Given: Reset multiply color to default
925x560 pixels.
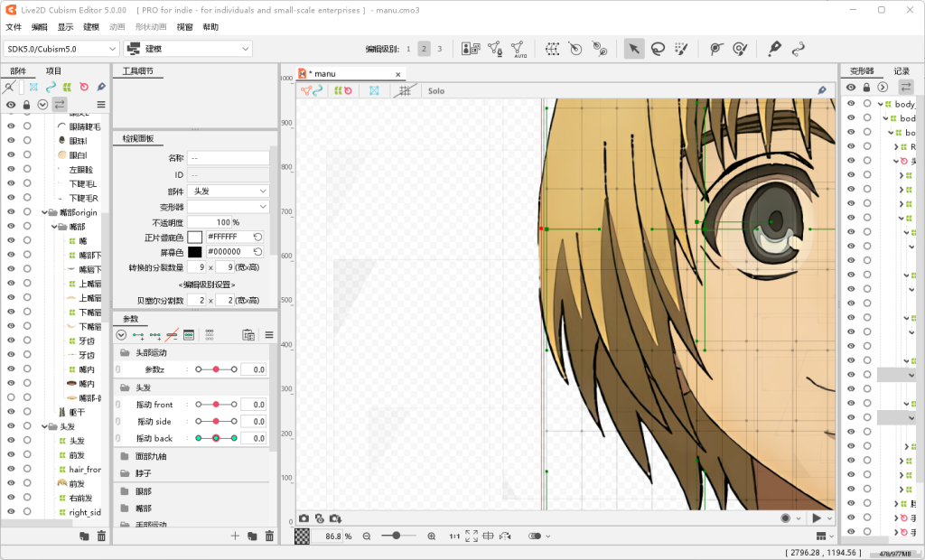Looking at the screenshot, I should pyautogui.click(x=257, y=237).
